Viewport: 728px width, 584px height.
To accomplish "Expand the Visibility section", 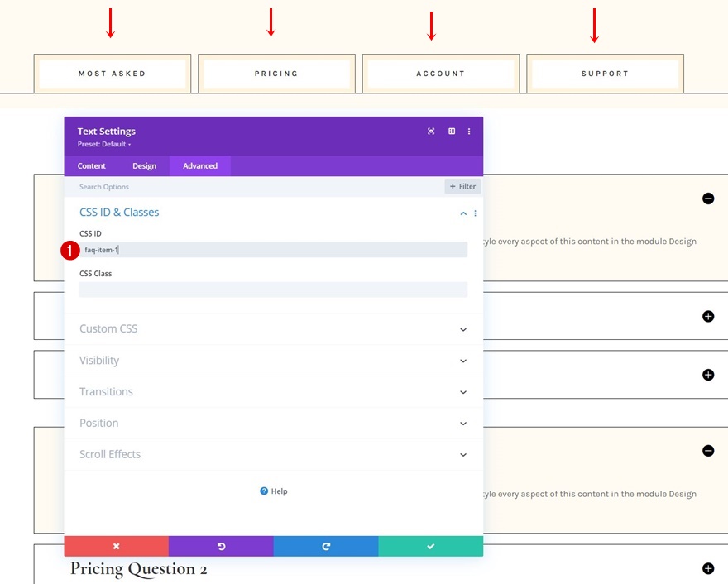I will click(x=274, y=360).
